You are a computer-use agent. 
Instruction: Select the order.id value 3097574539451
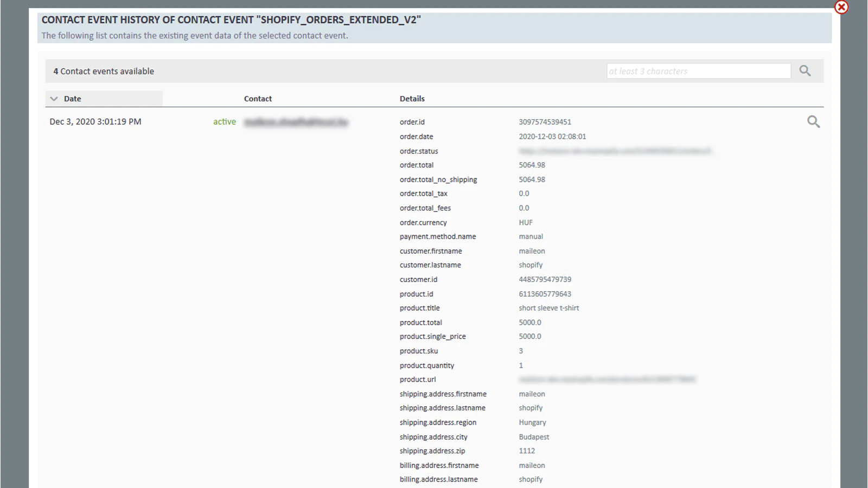click(x=545, y=122)
